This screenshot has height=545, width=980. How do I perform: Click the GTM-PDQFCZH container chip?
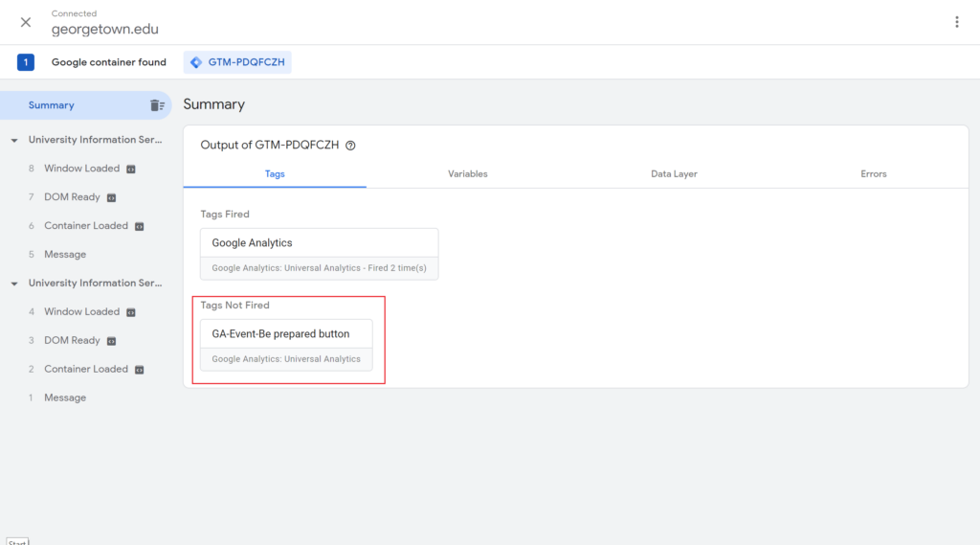[x=237, y=62]
